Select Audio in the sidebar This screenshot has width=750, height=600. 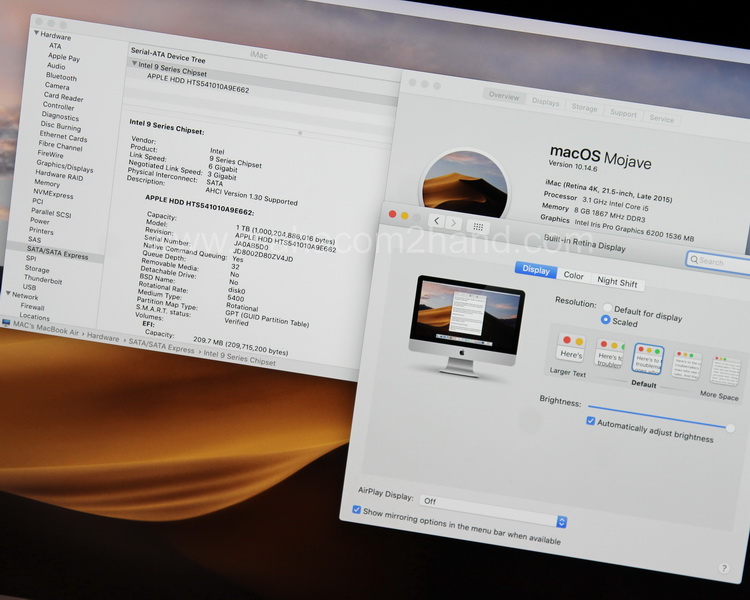(56, 66)
